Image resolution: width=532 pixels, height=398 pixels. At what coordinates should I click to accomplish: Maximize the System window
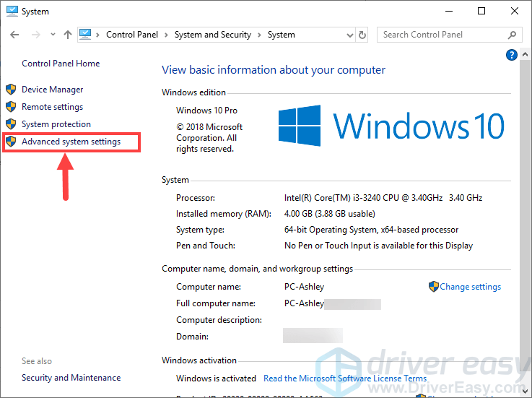481,12
